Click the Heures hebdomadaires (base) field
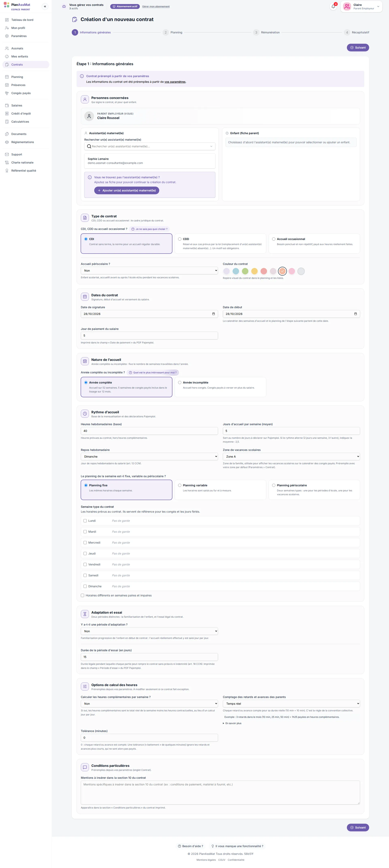The height and width of the screenshot is (868, 389). [149, 431]
